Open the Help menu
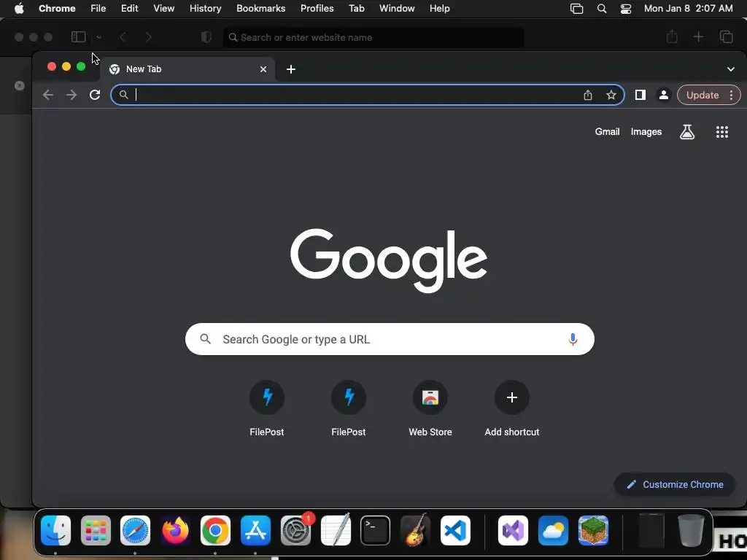The width and height of the screenshot is (747, 560). (x=440, y=9)
